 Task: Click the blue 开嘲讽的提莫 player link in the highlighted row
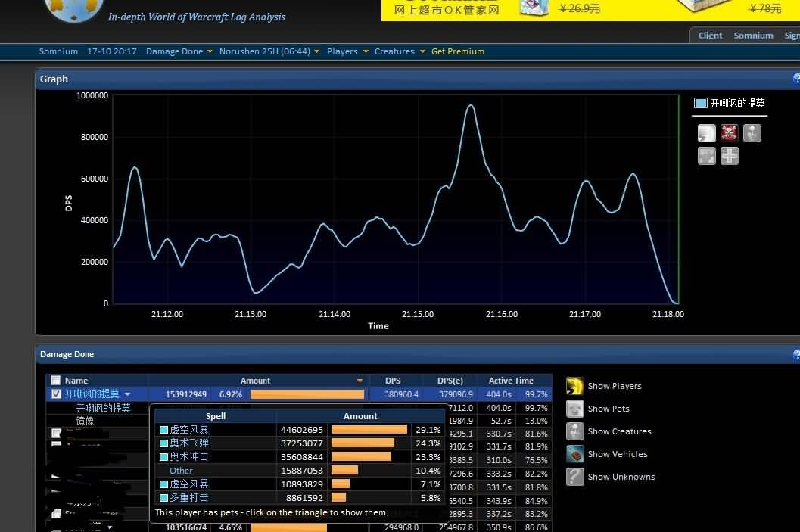pyautogui.click(x=92, y=394)
